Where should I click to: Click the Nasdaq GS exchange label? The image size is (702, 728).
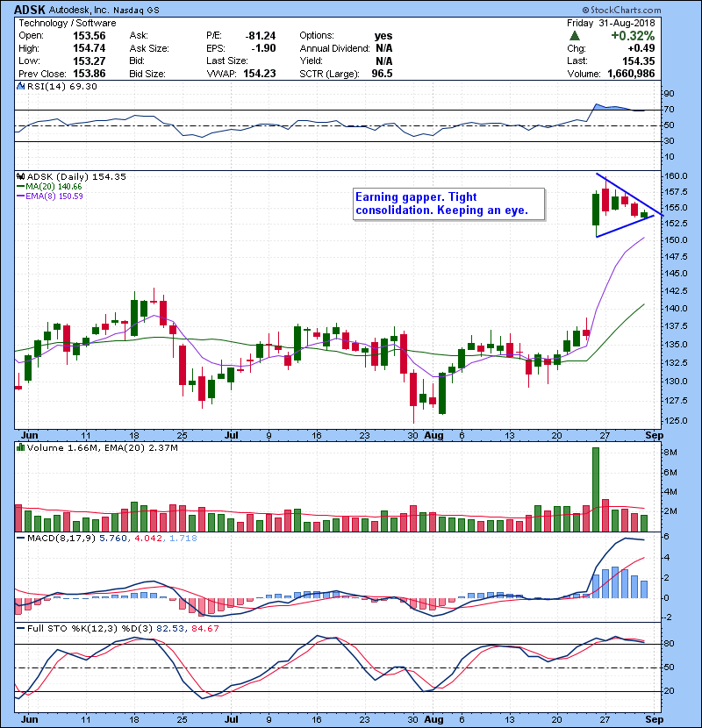pos(136,10)
